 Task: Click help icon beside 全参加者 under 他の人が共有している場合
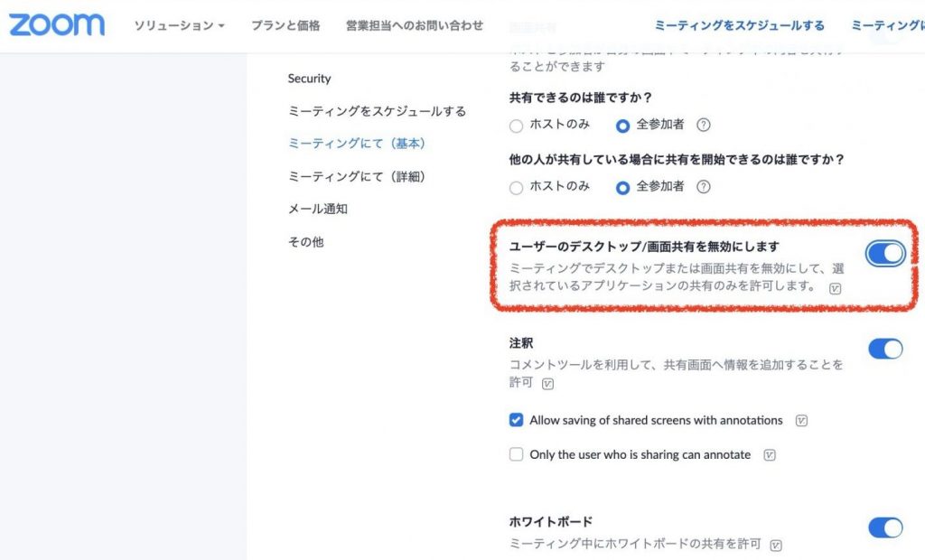pyautogui.click(x=704, y=187)
